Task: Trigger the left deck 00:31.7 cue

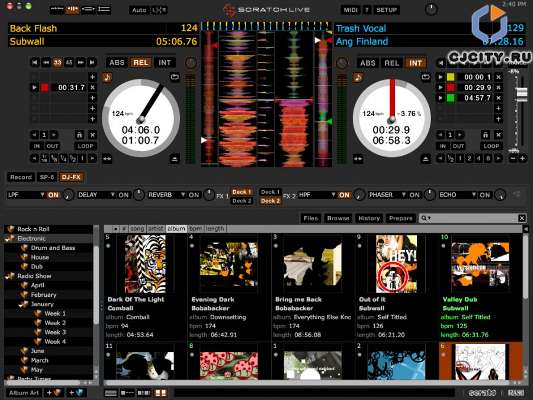Action: click(34, 88)
